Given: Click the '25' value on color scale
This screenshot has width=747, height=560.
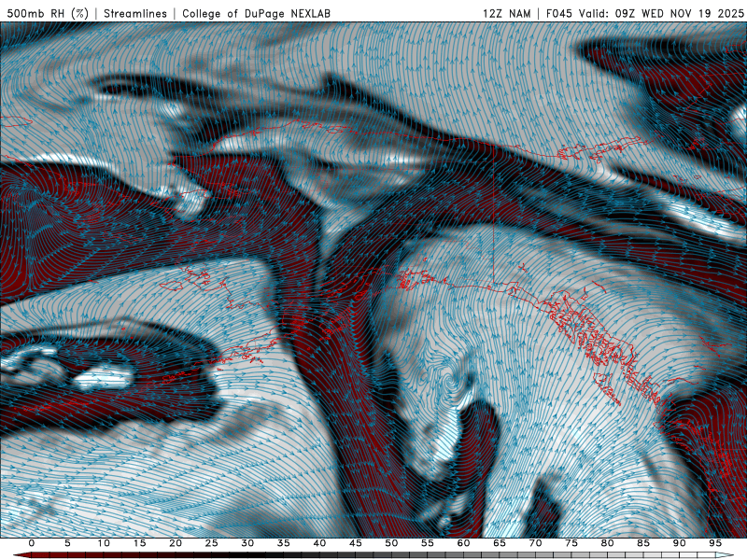Looking at the screenshot, I should coord(212,543).
